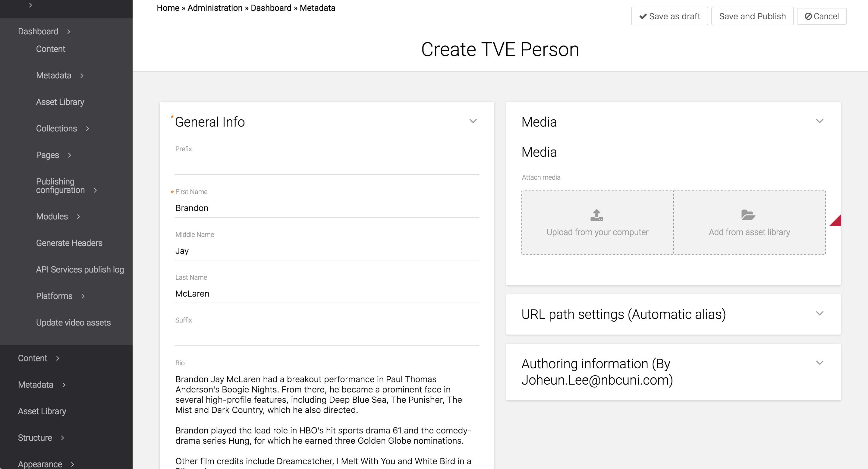868x469 pixels.
Task: Click the arrow next to sidebar Metadata under Dashboard
Action: tap(82, 76)
